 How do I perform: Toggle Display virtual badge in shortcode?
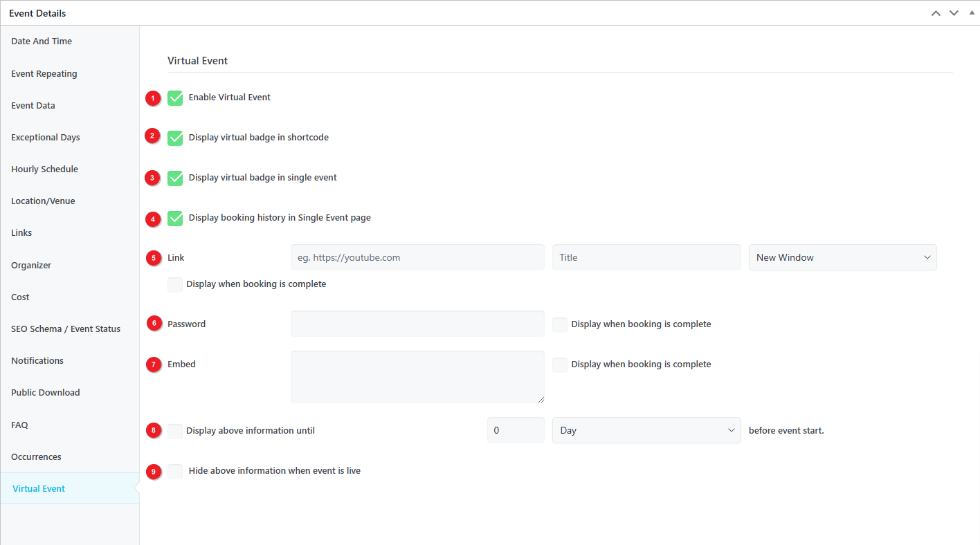point(175,138)
